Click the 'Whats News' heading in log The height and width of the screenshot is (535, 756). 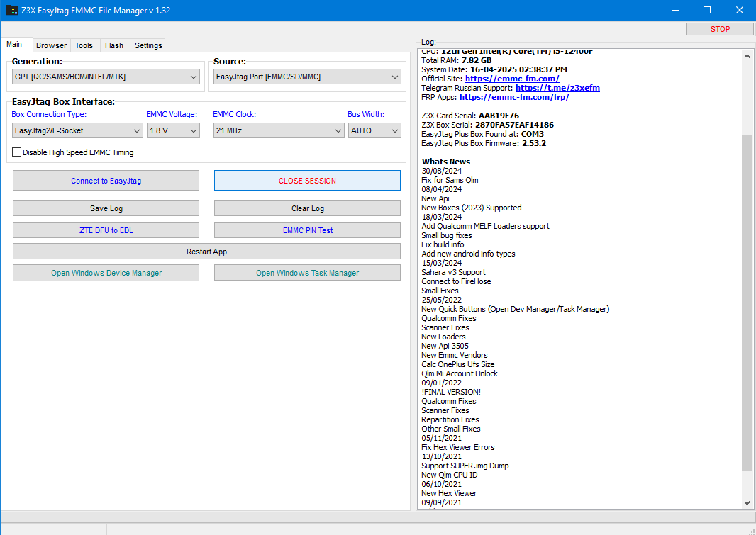pos(446,162)
